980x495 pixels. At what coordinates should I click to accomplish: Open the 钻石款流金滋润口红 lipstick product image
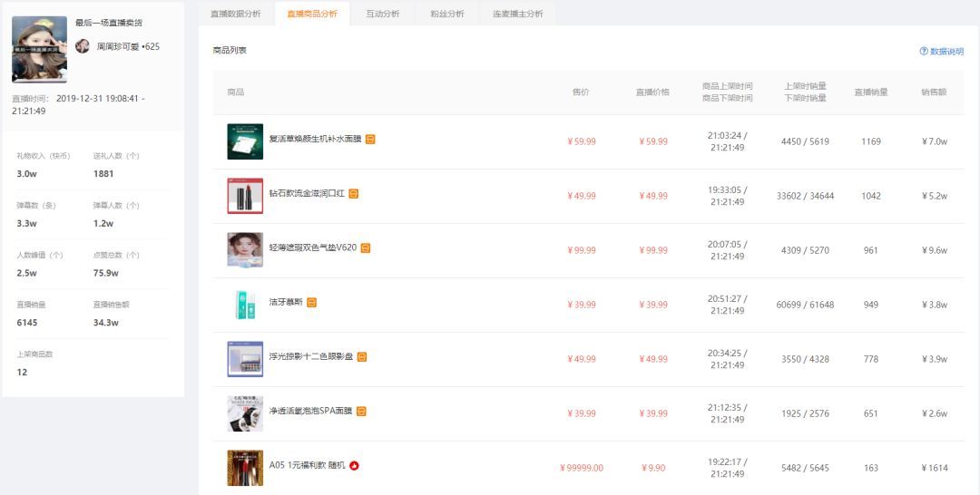tap(245, 196)
